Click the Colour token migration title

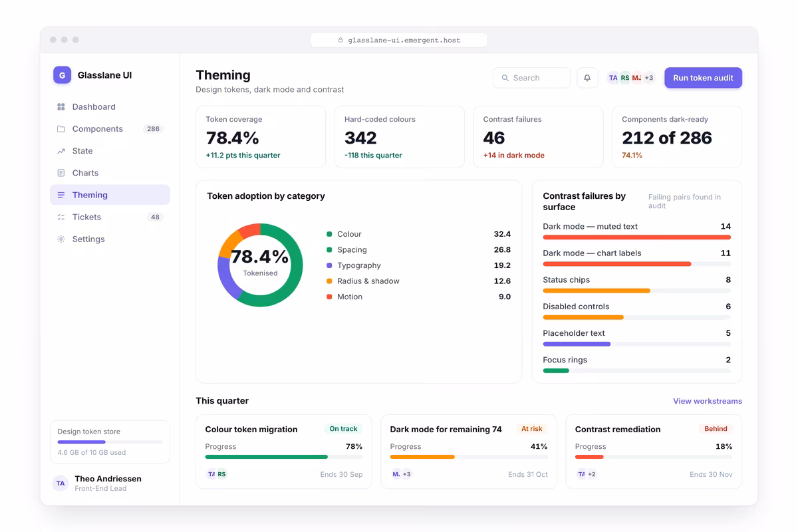(251, 430)
